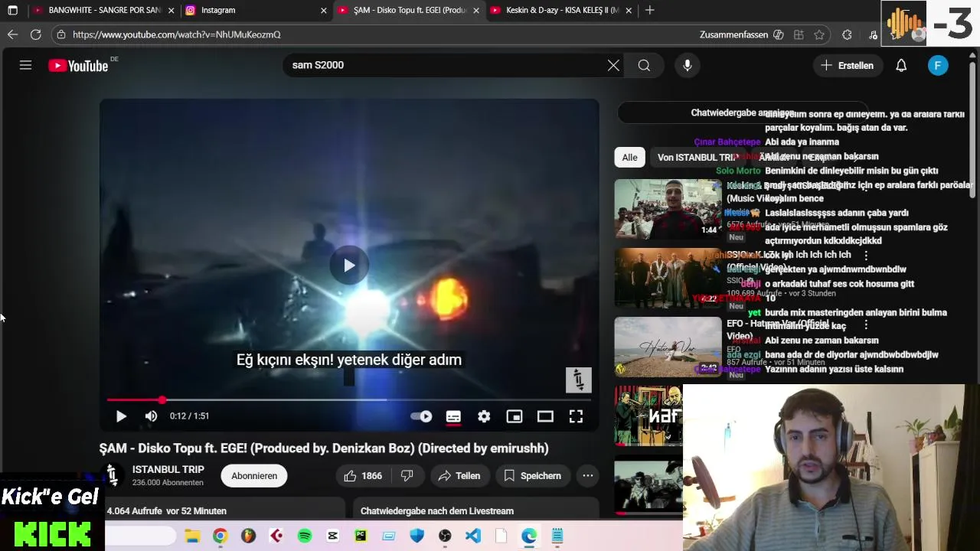The image size is (980, 551).
Task: Open PyCharm from the taskbar
Action: tap(361, 536)
